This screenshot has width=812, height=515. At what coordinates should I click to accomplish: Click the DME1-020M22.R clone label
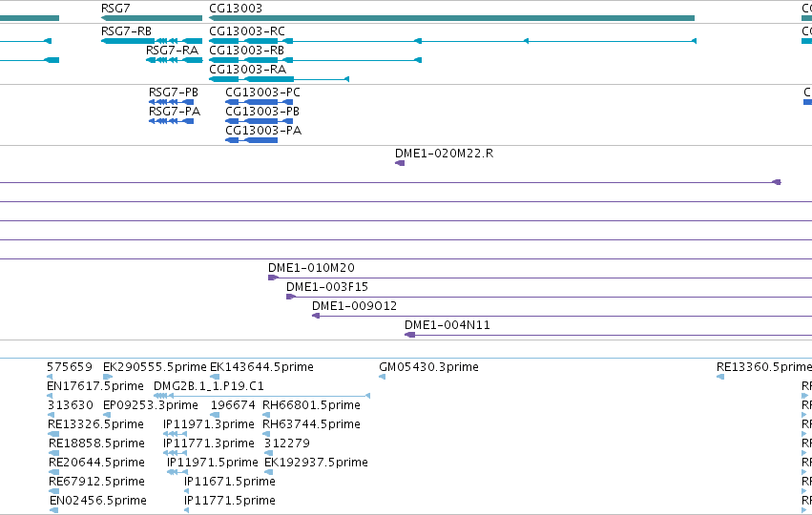point(445,154)
